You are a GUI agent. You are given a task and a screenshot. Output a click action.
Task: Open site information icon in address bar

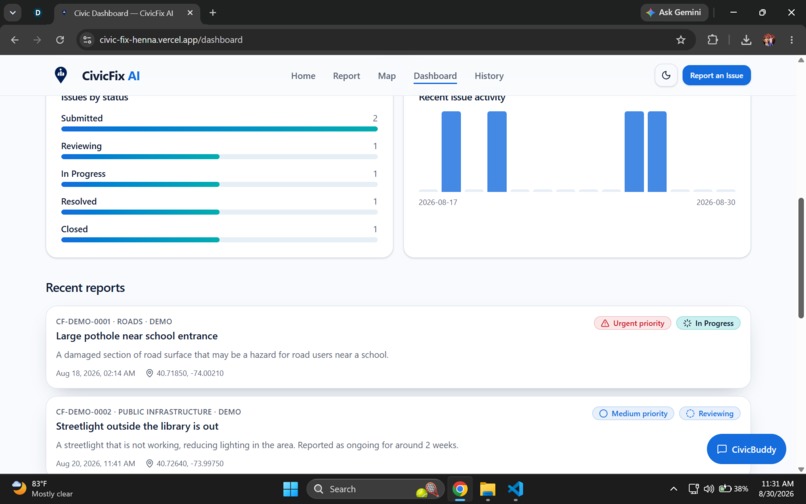pyautogui.click(x=87, y=40)
